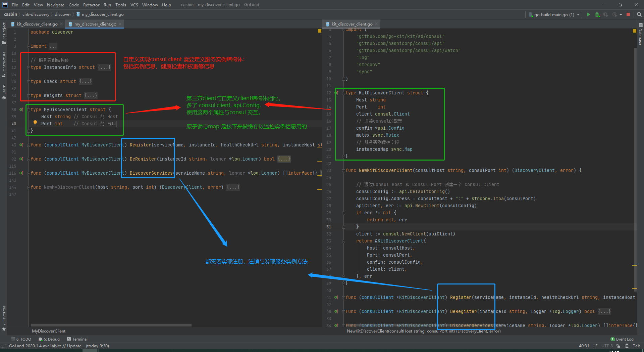Image resolution: width=644 pixels, height=352 pixels.
Task: Click cursor position 40:31 in status bar
Action: (x=584, y=346)
